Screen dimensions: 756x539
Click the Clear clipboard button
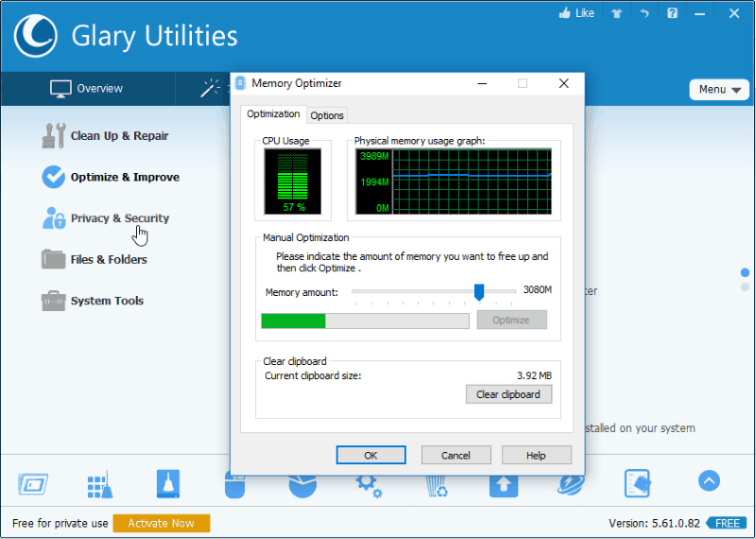point(508,394)
